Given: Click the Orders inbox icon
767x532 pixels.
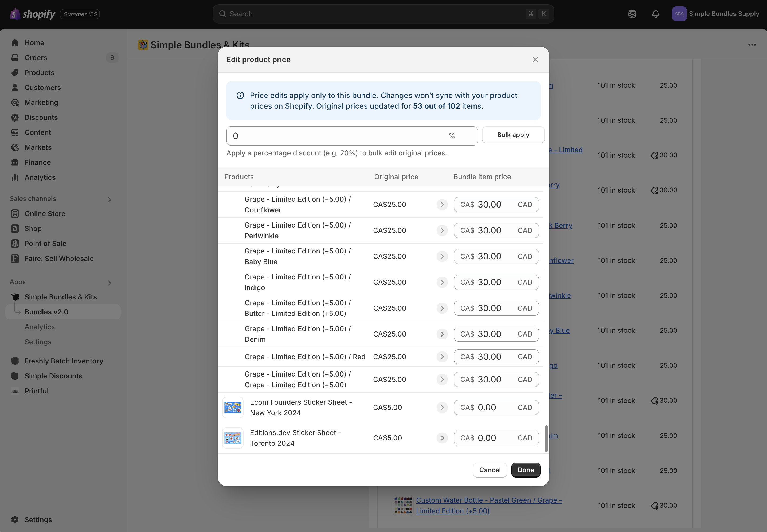Looking at the screenshot, I should [x=15, y=58].
